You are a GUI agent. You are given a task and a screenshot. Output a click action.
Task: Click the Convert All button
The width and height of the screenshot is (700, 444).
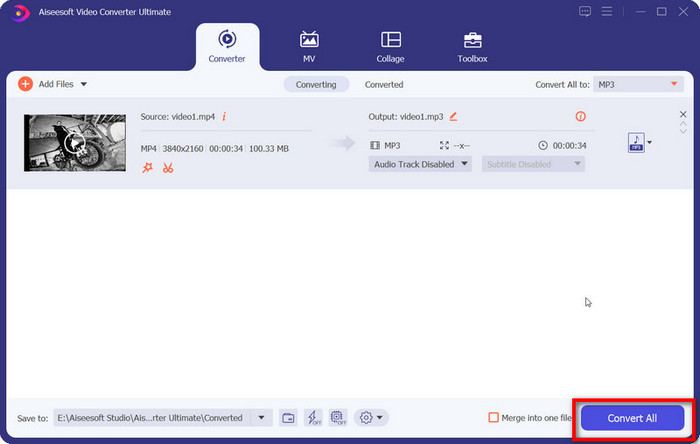point(632,418)
